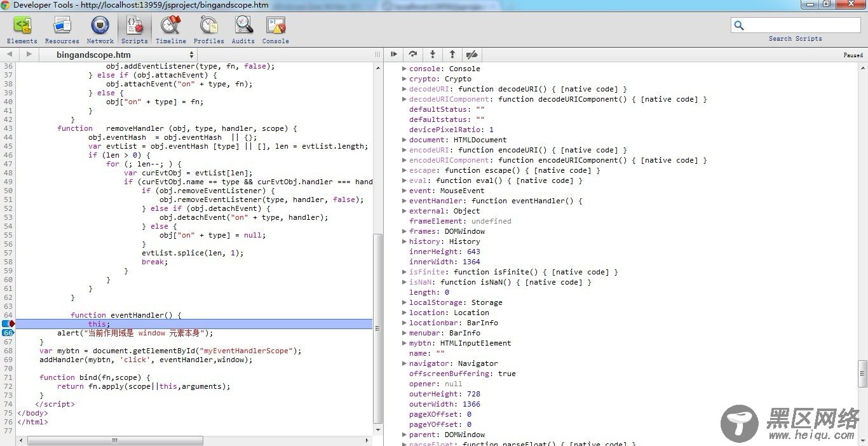Click the vertical scrollbar of code editor

tap(378, 328)
